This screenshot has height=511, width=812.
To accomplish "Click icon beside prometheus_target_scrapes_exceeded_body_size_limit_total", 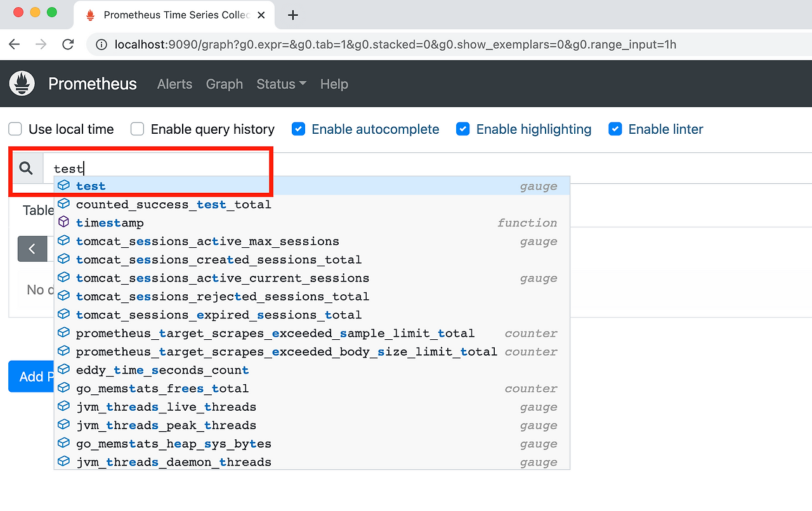I will [63, 351].
